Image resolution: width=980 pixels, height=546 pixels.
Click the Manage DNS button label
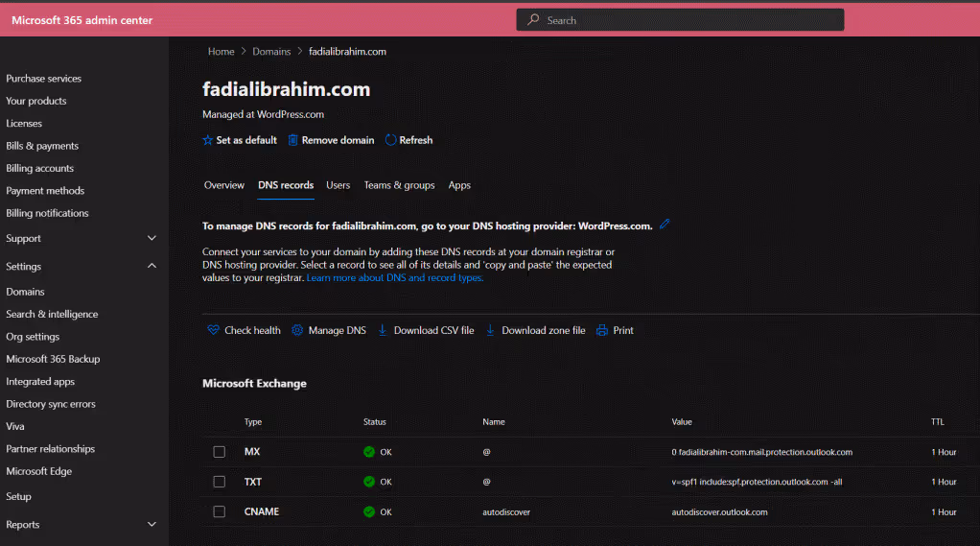tap(337, 330)
